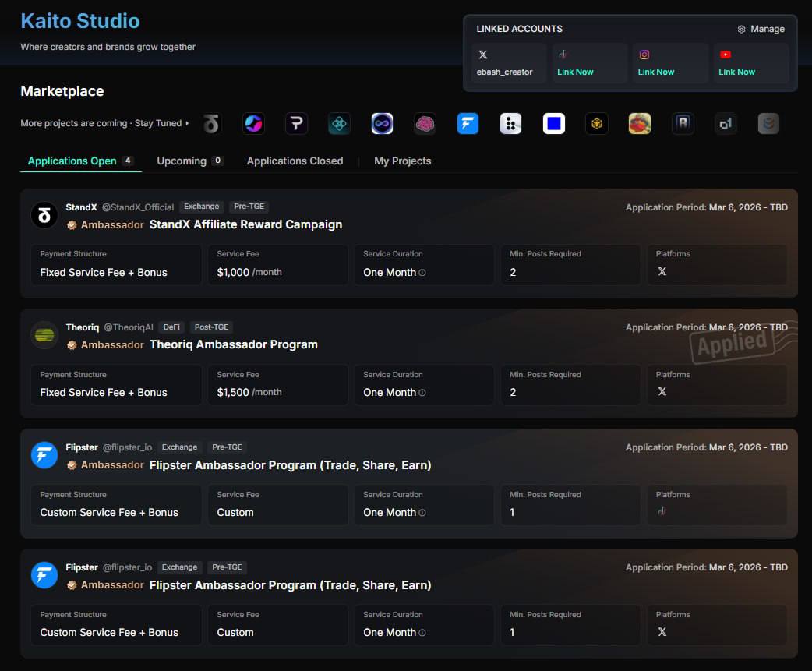Image resolution: width=812 pixels, height=671 pixels.
Task: Click Link Now under the YouTube icon
Action: pyautogui.click(x=737, y=72)
